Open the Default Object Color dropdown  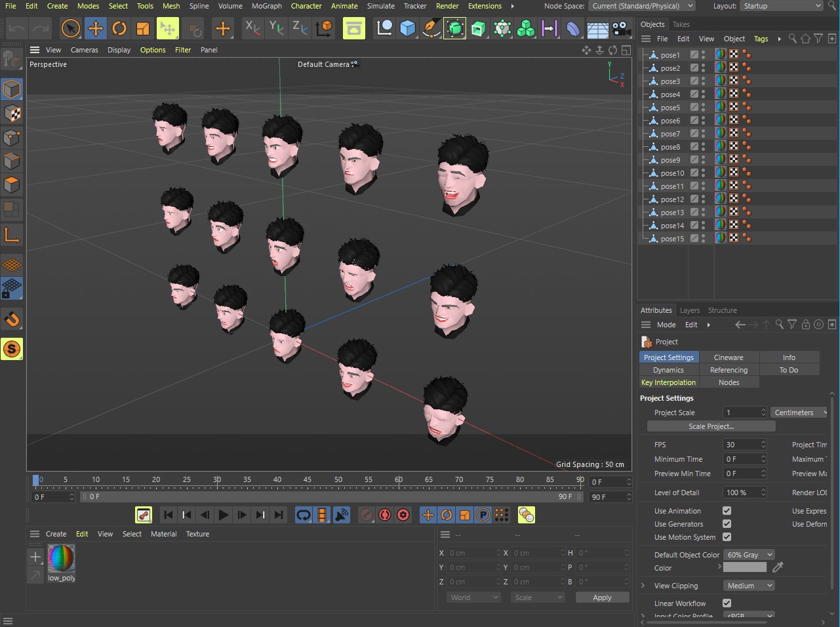coord(749,555)
